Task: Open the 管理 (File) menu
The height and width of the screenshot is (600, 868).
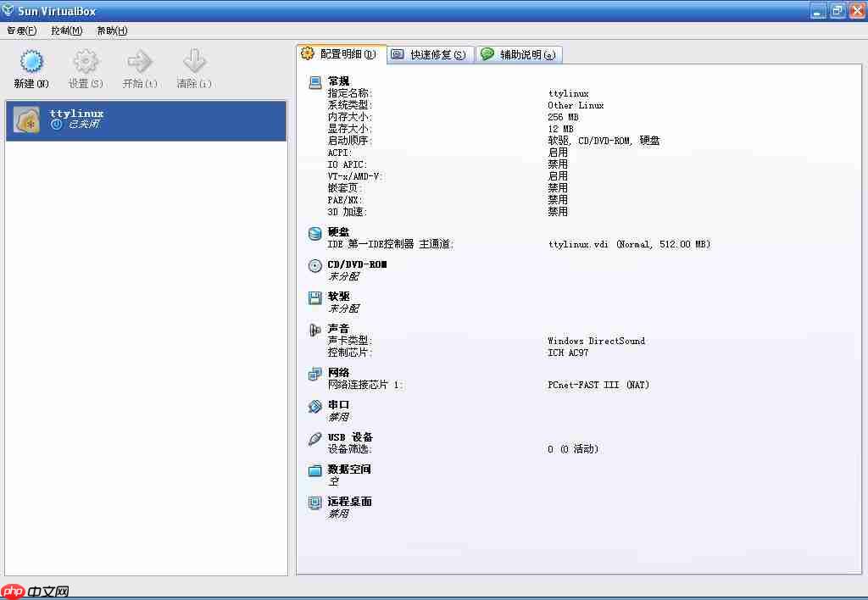Action: (22, 31)
